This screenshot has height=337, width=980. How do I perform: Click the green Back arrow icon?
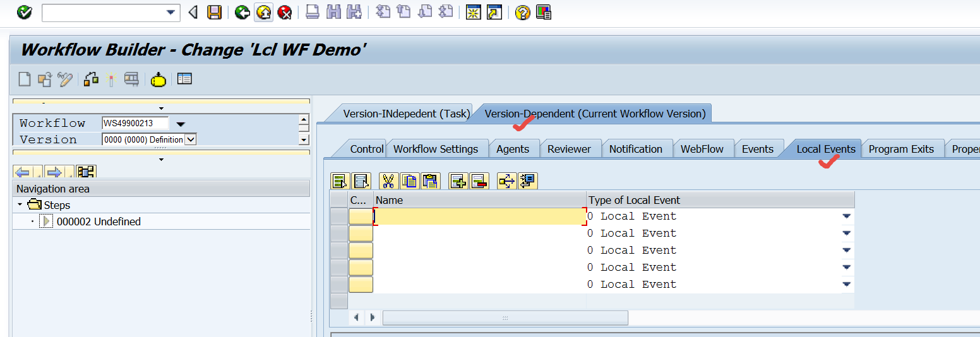tap(242, 13)
